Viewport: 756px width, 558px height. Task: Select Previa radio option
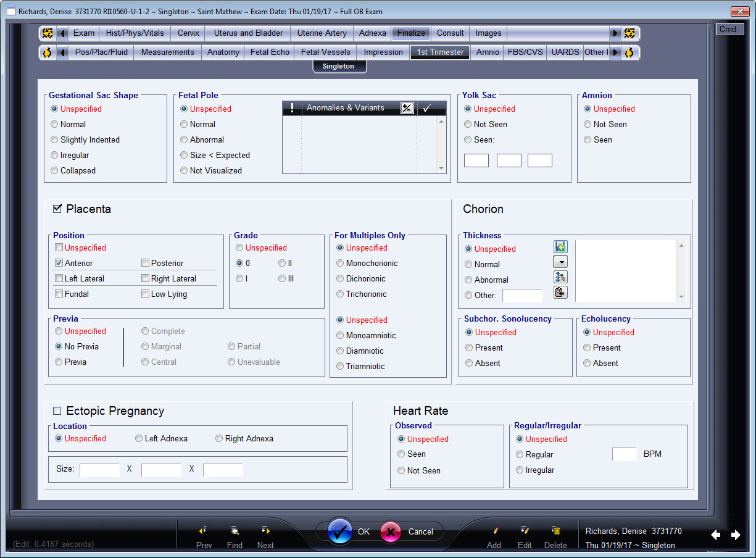(59, 362)
